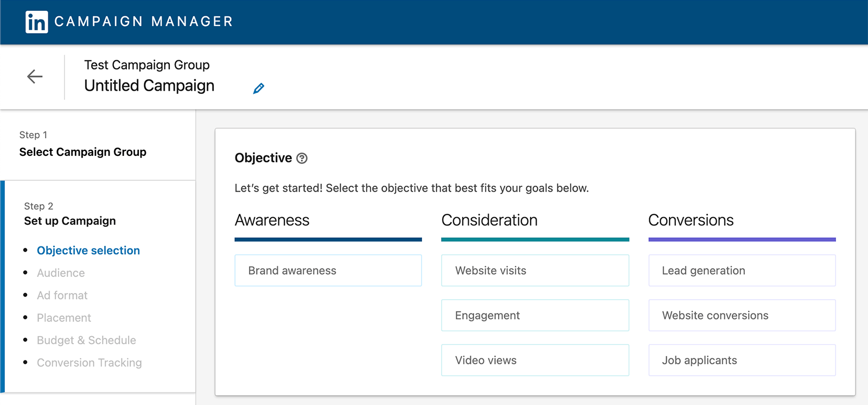Click the Awareness column heading

pyautogui.click(x=272, y=220)
